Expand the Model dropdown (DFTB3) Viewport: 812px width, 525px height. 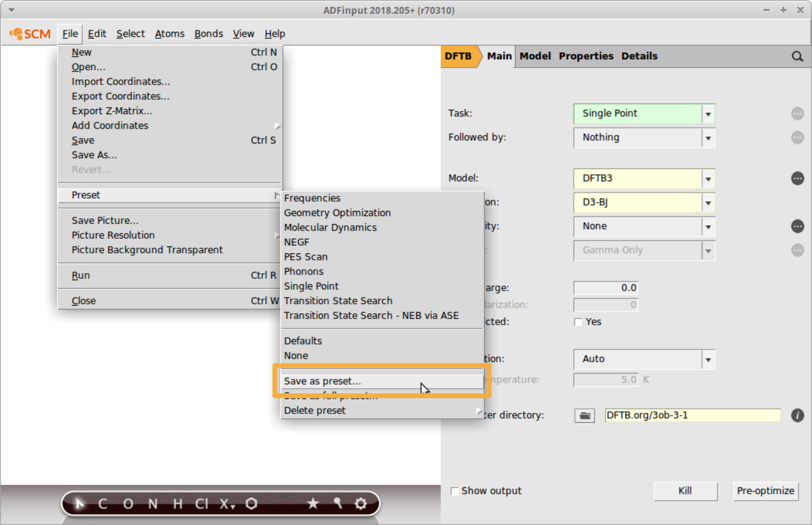[x=644, y=179]
